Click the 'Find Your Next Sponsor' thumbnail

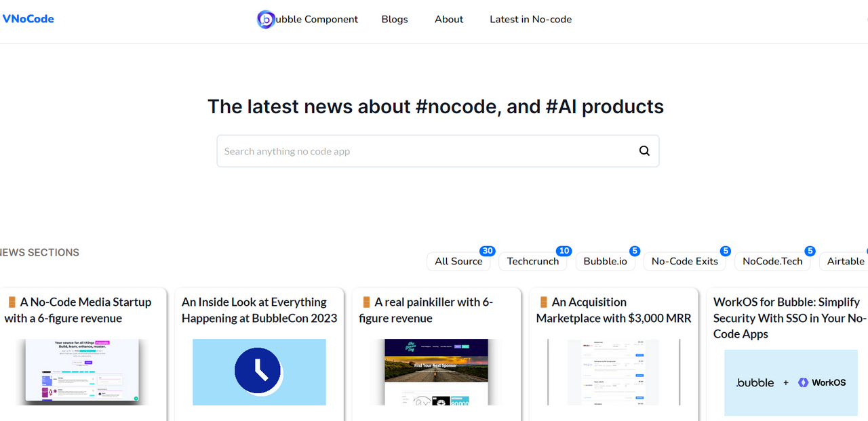tap(436, 372)
